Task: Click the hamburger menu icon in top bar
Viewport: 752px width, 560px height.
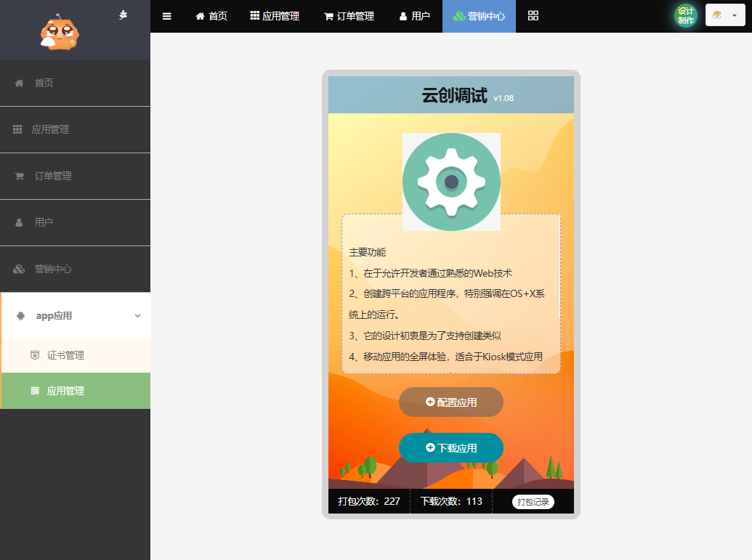Action: click(x=167, y=16)
